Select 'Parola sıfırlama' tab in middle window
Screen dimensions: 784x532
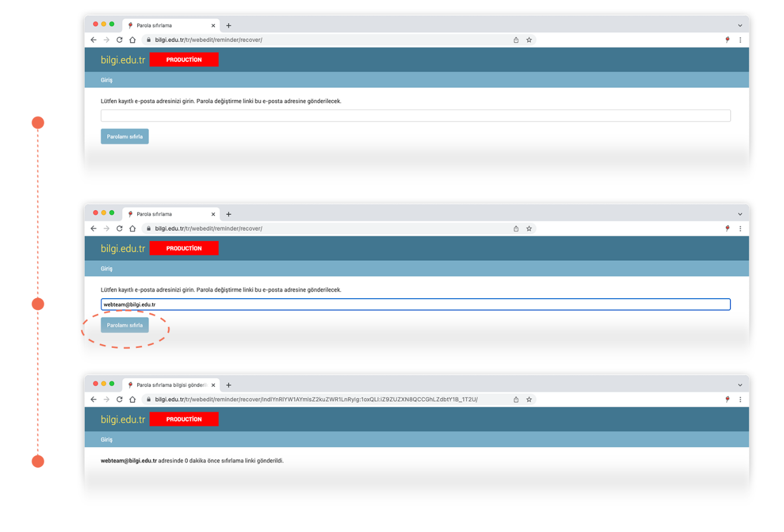171,214
